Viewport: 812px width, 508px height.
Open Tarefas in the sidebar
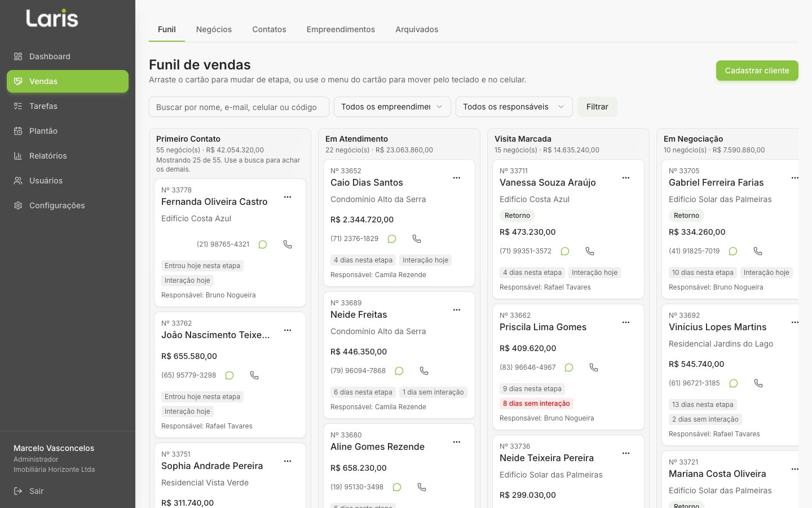(68, 106)
